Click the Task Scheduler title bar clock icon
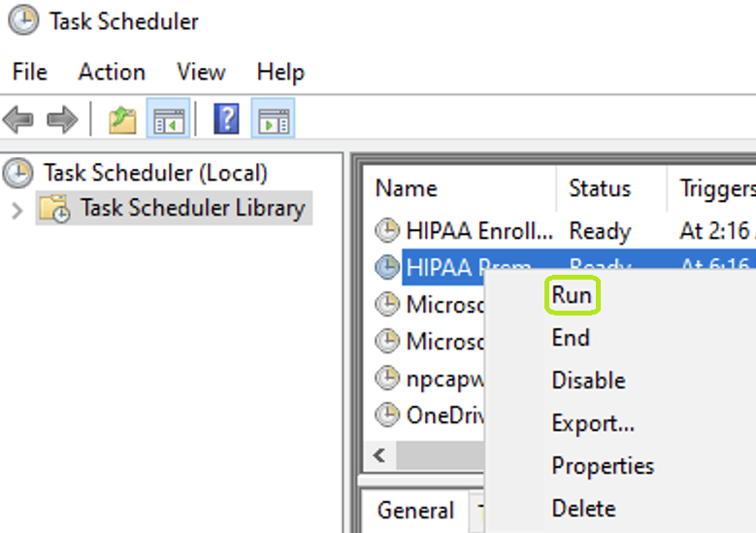This screenshot has height=533, width=756. (23, 20)
